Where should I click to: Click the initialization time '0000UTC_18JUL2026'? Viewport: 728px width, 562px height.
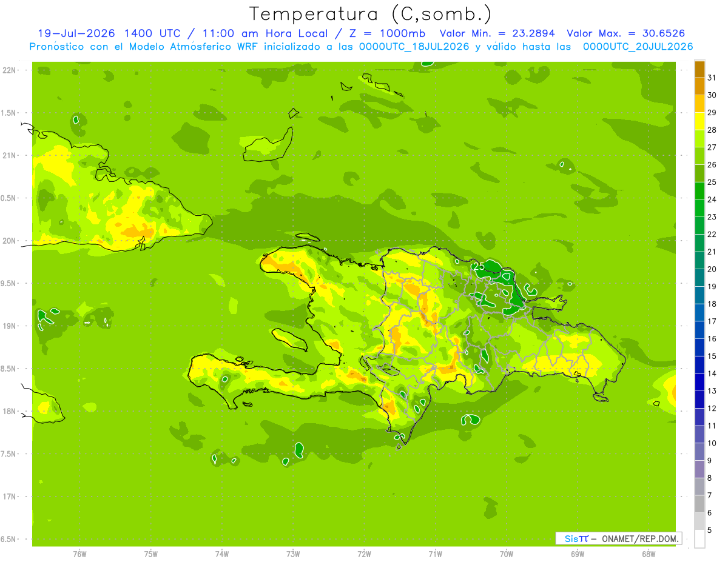click(x=414, y=47)
